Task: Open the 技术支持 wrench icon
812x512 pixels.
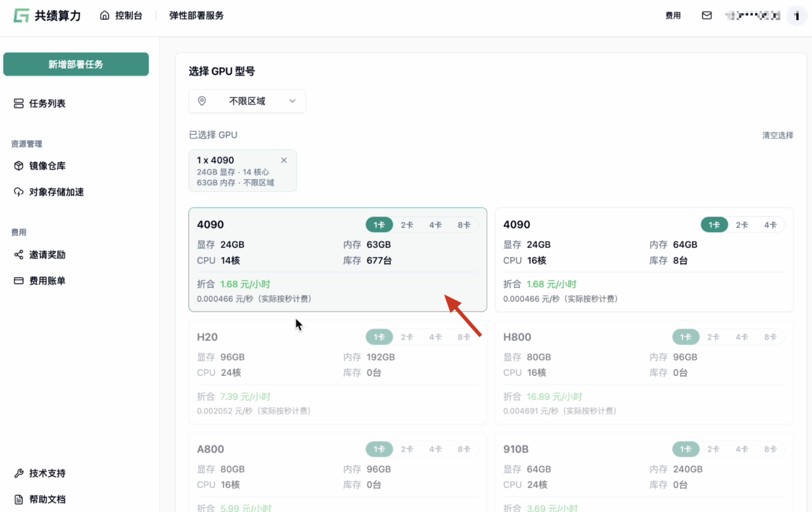Action: tap(19, 473)
